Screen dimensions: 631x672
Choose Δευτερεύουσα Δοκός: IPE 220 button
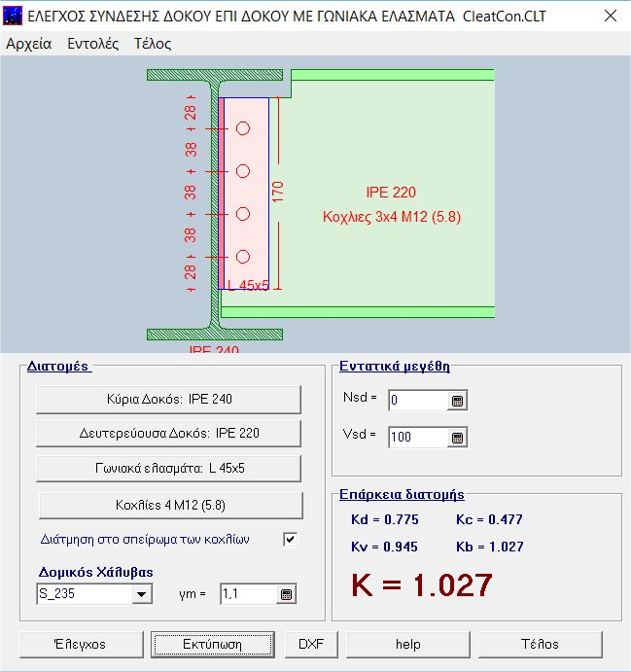tap(169, 433)
